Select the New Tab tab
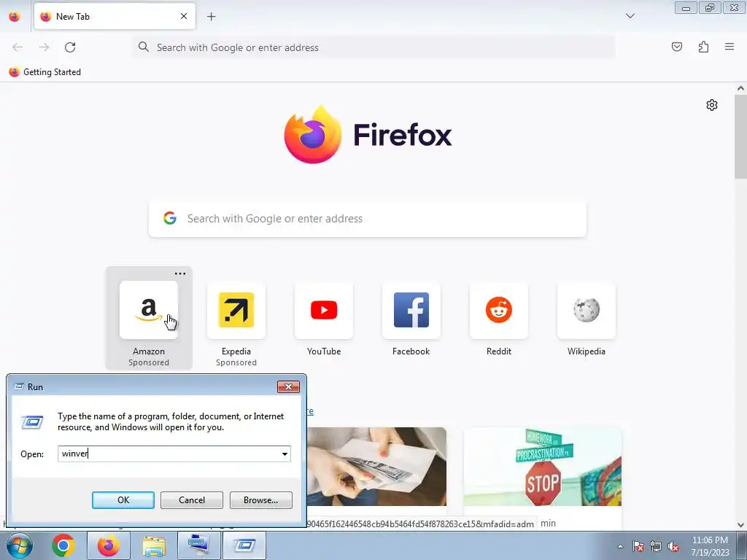747x560 pixels. [115, 16]
